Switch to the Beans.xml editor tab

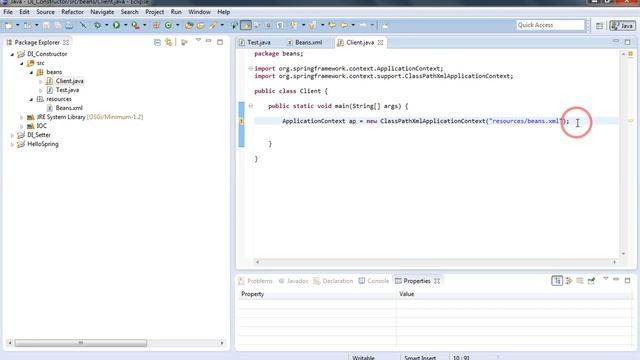[x=305, y=42]
